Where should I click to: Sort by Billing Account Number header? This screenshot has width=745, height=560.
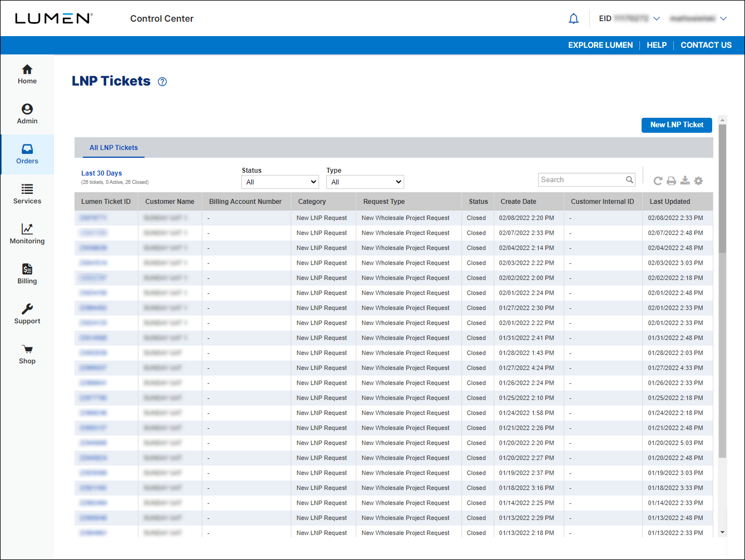245,202
